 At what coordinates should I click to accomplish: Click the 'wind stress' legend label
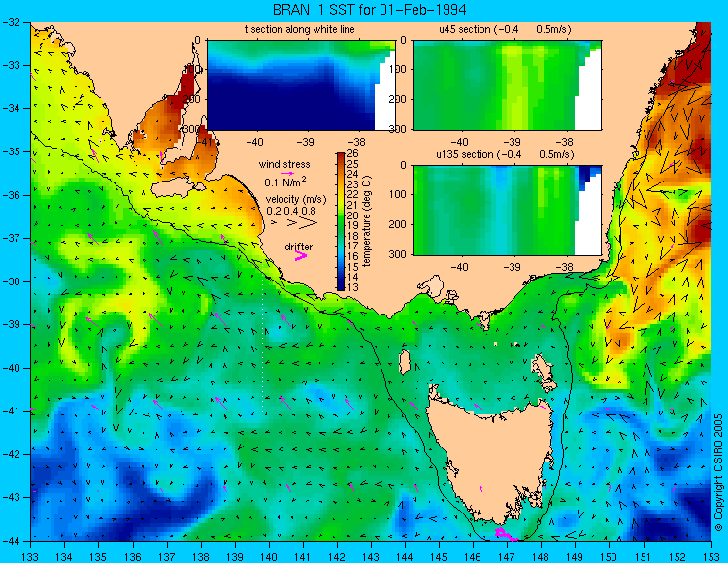284,164
